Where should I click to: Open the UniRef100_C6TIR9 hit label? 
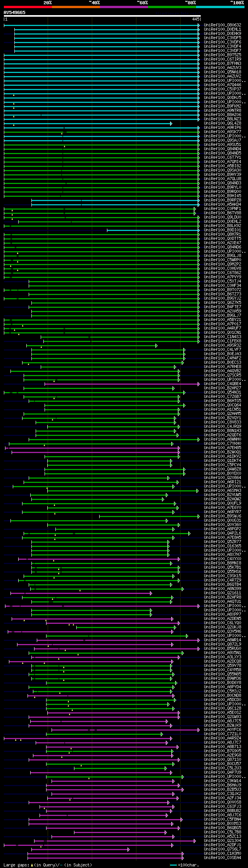coord(222,59)
